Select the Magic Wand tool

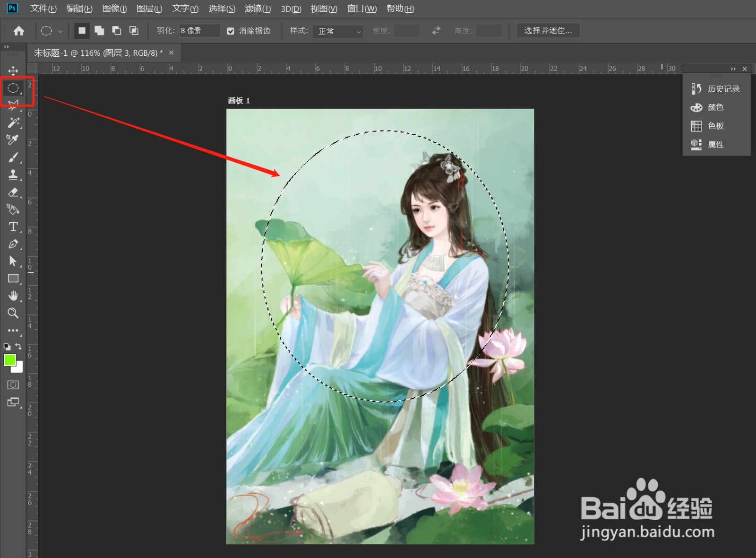coord(13,122)
